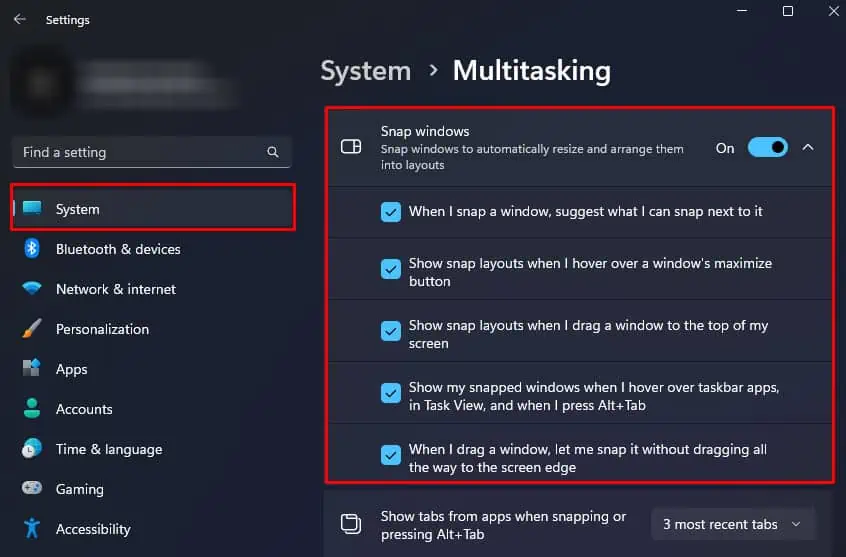Viewport: 846px width, 557px height.
Task: Minimize the Settings window
Action: [x=742, y=11]
